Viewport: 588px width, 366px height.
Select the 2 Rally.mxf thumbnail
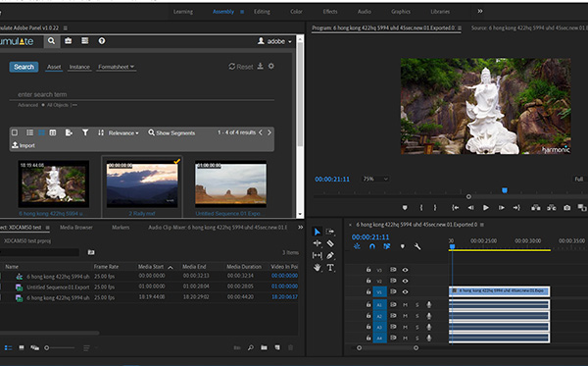tap(142, 183)
